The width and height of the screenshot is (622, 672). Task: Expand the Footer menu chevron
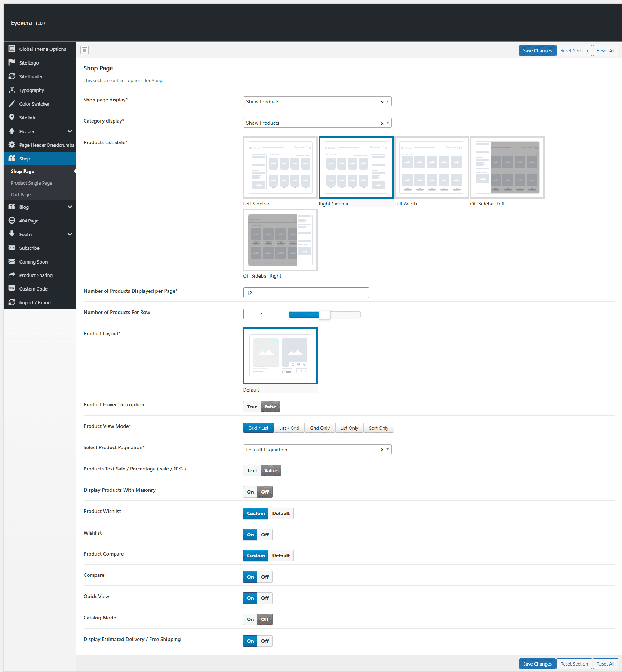70,234
